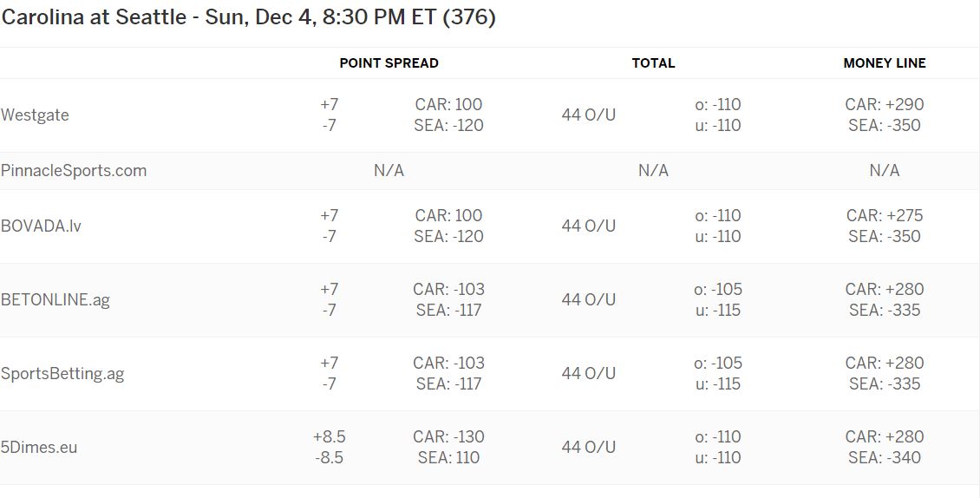Click the MONEY LINE column header

click(x=885, y=63)
